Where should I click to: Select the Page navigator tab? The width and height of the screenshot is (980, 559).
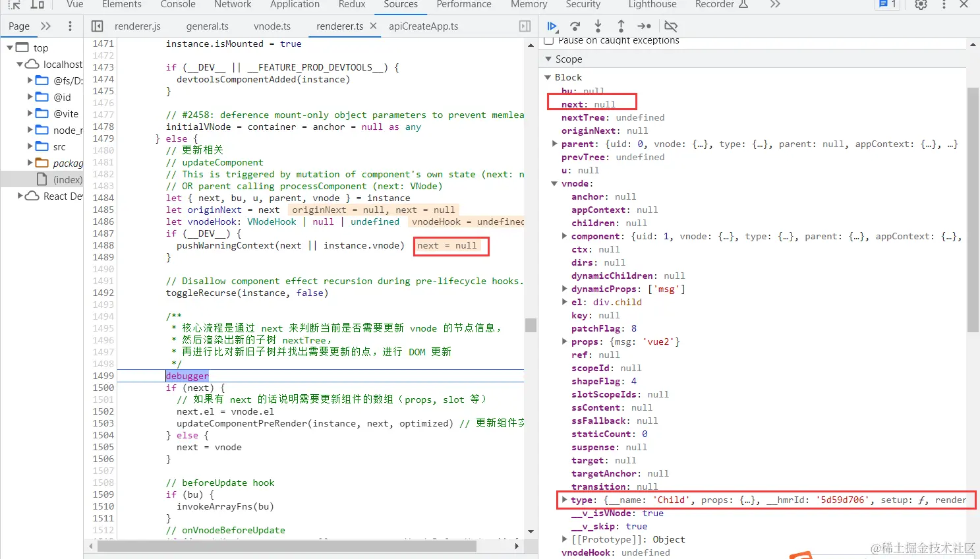click(19, 26)
